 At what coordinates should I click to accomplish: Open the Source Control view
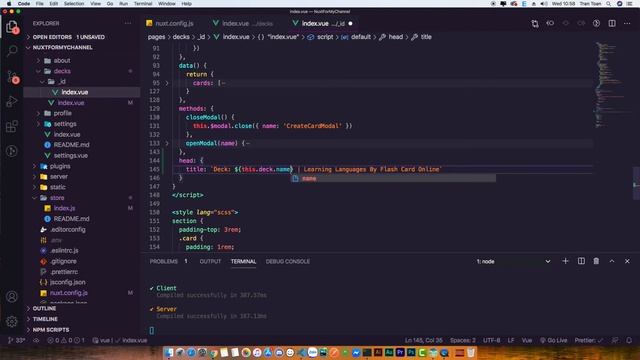(13, 76)
